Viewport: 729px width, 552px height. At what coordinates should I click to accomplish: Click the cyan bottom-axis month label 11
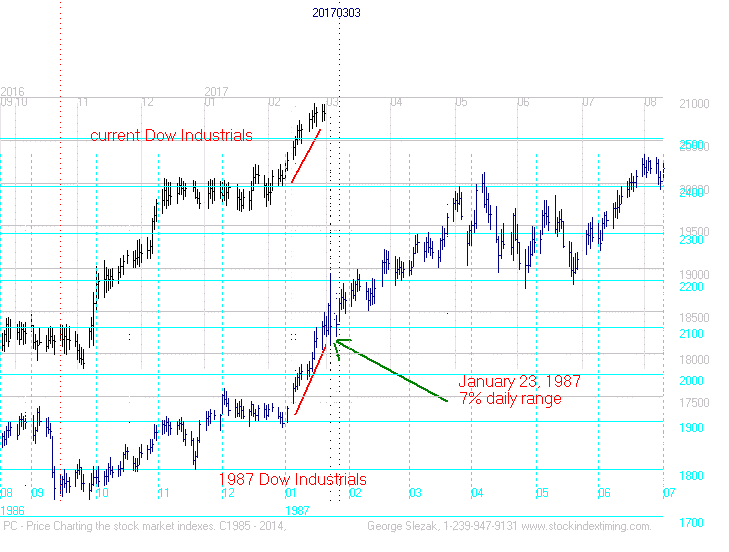pos(164,492)
